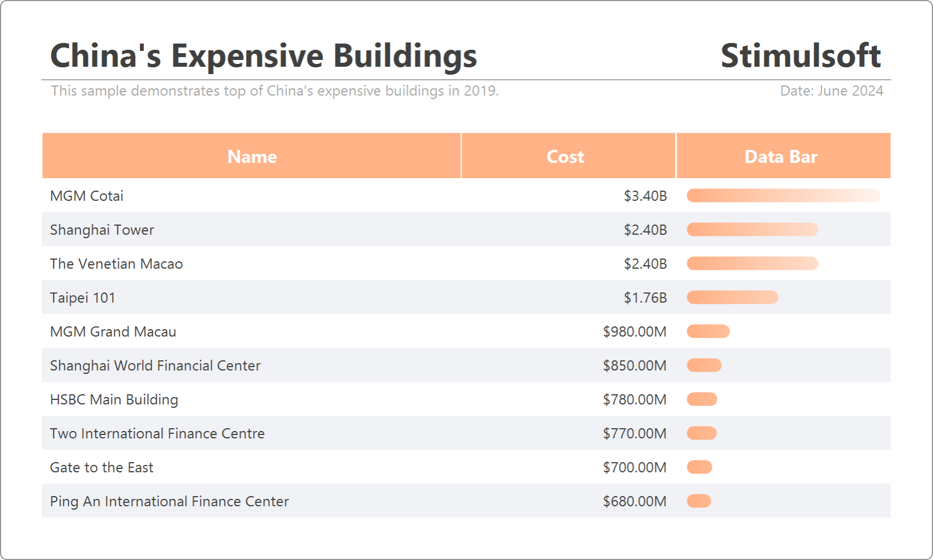Select Two International Finance Centre name
The height and width of the screenshot is (560, 933).
point(157,433)
